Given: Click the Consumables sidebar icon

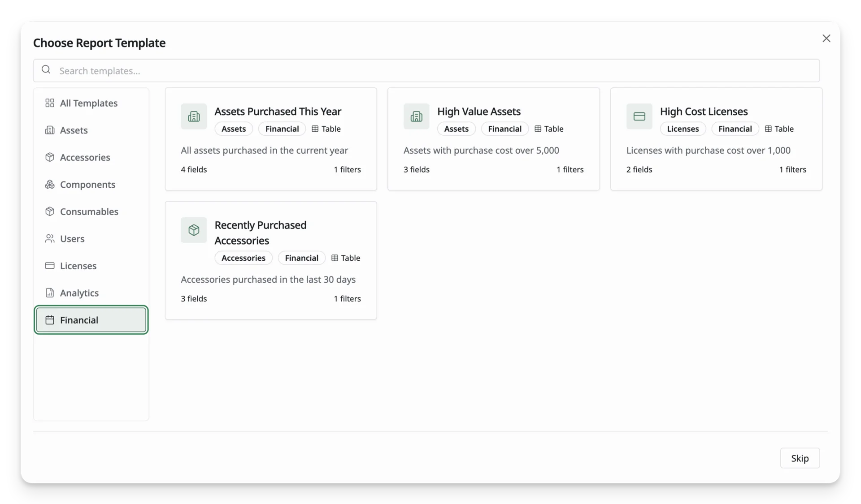Looking at the screenshot, I should [x=50, y=211].
